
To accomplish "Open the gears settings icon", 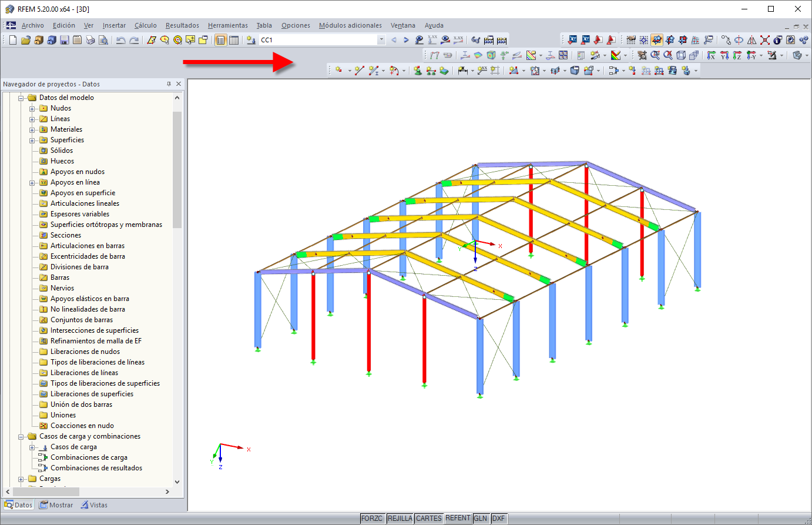I will point(803,40).
